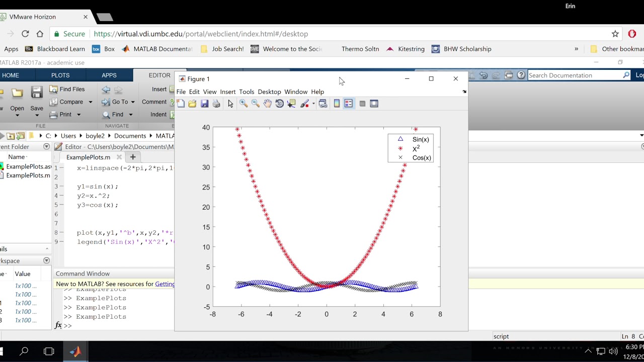The height and width of the screenshot is (362, 644).
Task: Open the Figure Desktop menu
Action: (269, 92)
